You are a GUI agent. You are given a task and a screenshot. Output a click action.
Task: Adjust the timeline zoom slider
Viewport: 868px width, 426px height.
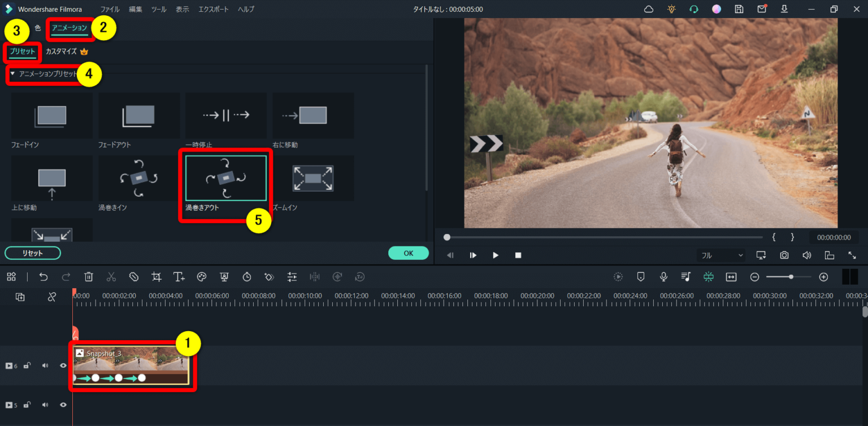[791, 277]
